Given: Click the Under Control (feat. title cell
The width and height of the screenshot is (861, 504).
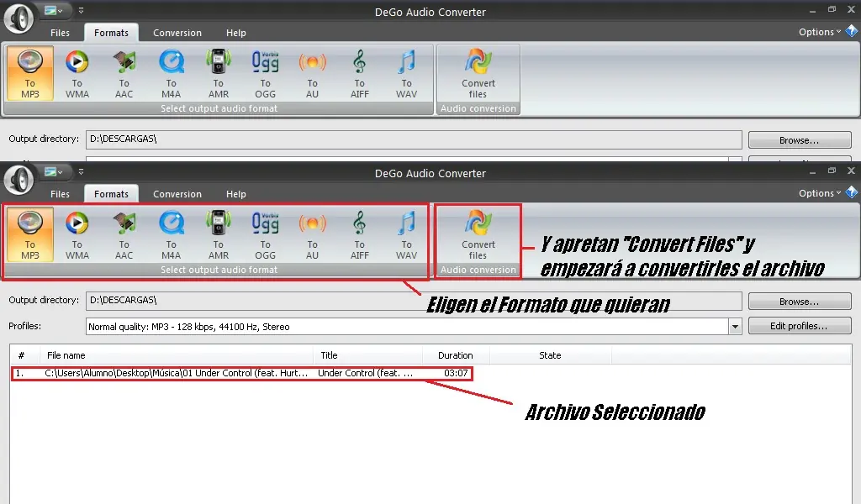Looking at the screenshot, I should click(x=365, y=374).
